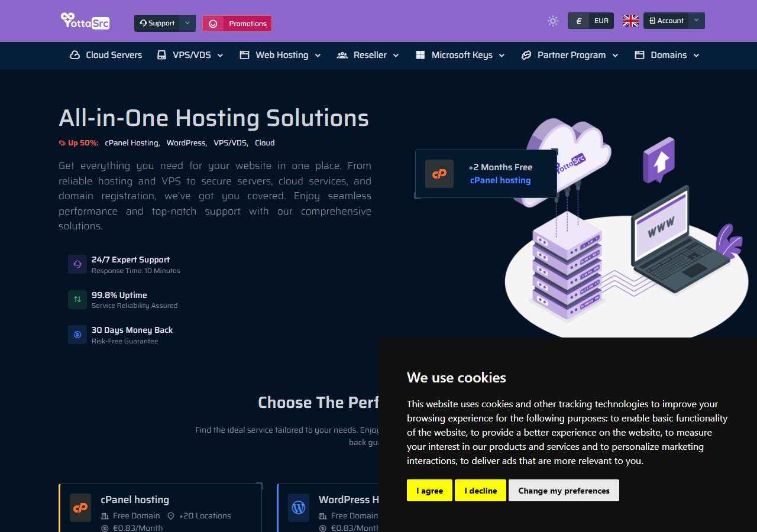Screen dimensions: 757x532
Task: Click the cloud icon beside Cloud Servers
Action: (75, 55)
